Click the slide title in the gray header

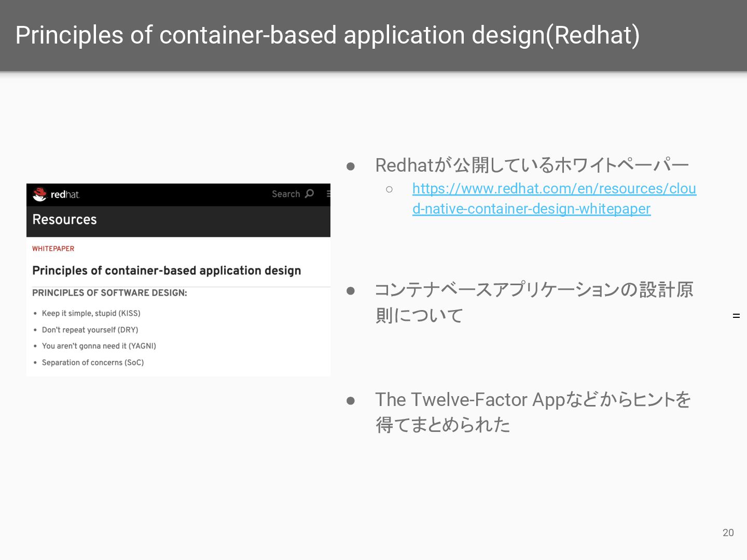coord(327,35)
